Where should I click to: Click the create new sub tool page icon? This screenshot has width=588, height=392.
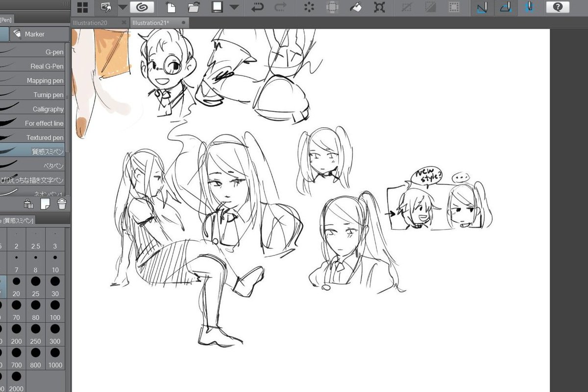(45, 204)
